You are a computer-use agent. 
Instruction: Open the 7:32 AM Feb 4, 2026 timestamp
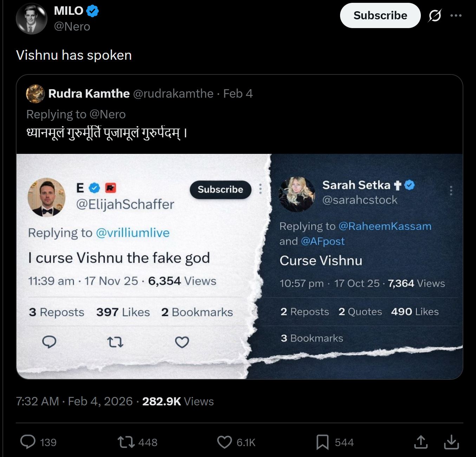click(x=74, y=401)
